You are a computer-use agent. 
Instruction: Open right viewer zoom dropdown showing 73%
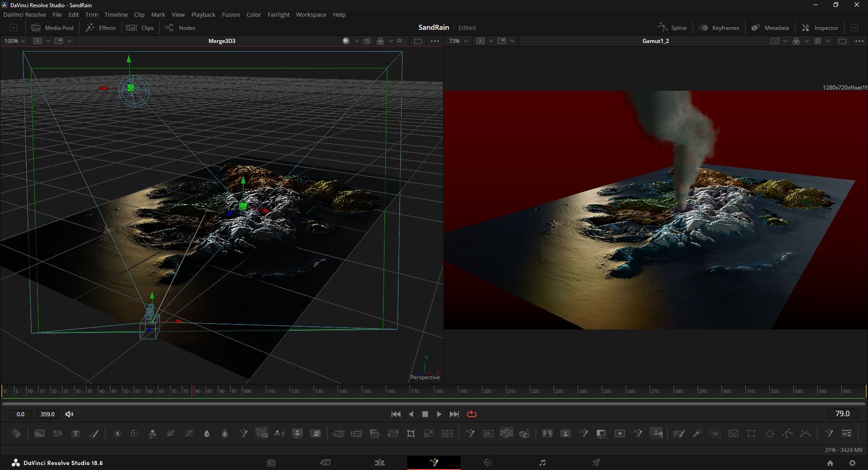(x=458, y=41)
